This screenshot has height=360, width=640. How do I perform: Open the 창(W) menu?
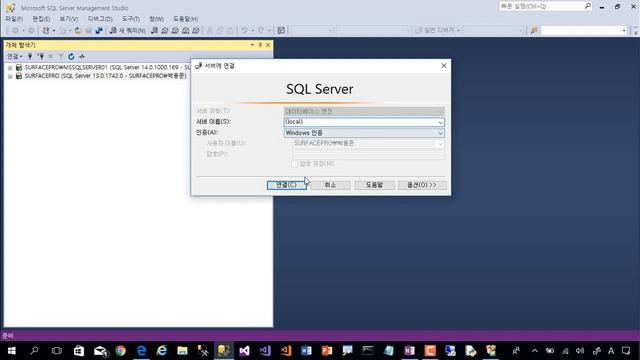pyautogui.click(x=156, y=19)
